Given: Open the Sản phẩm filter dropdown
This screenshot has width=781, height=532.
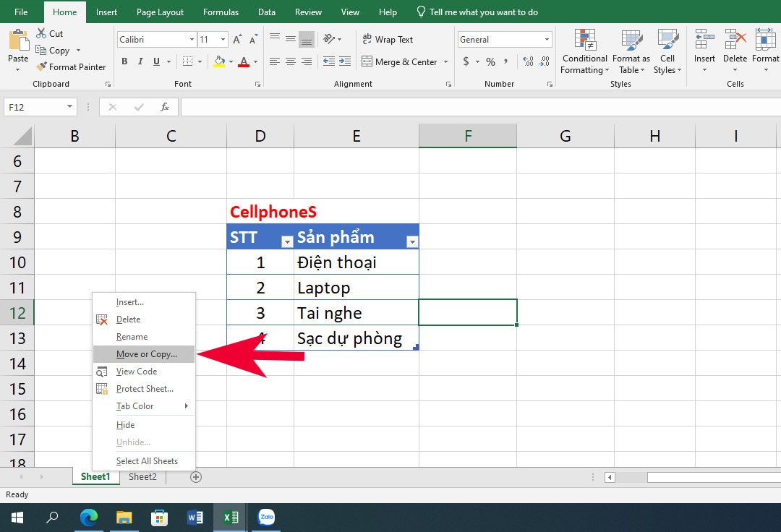Looking at the screenshot, I should 412,240.
